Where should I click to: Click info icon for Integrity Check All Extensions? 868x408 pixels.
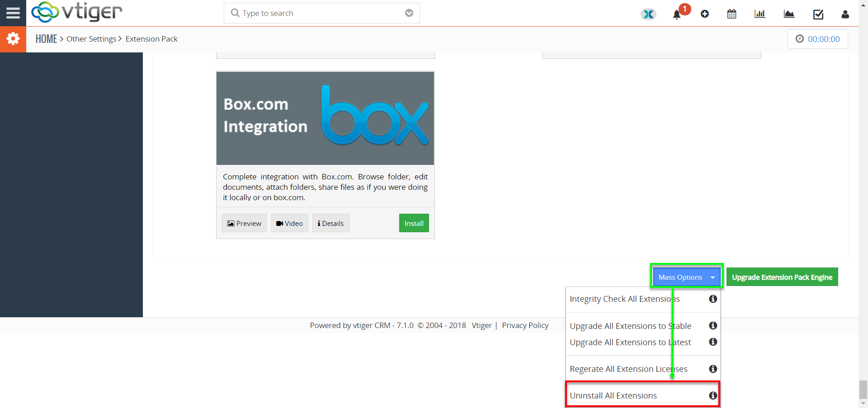[x=713, y=299]
